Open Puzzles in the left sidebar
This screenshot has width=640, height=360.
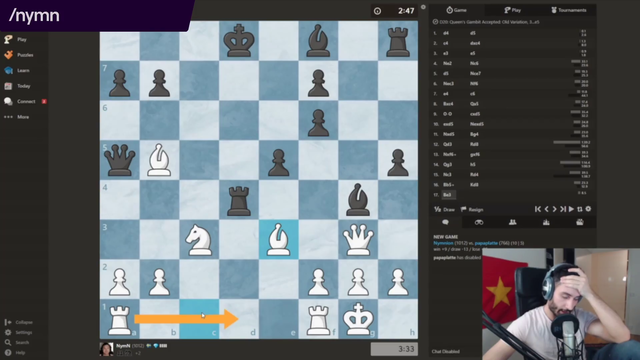point(19,55)
